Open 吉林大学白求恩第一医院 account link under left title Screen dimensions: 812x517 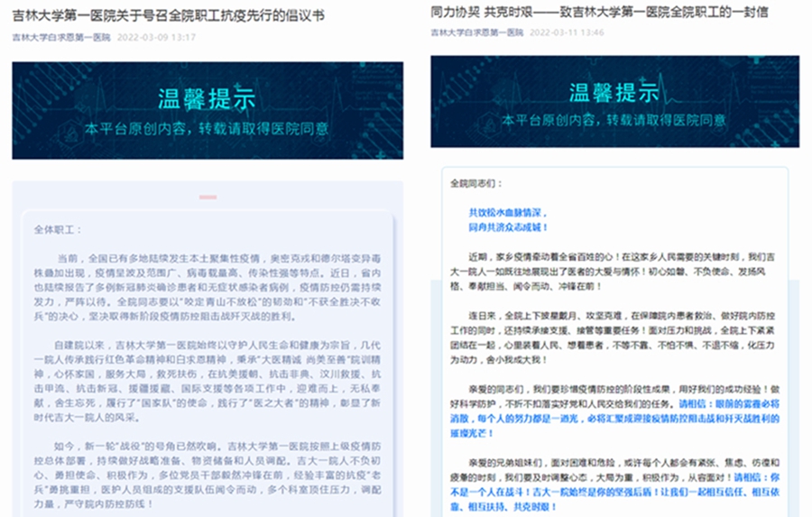tap(60, 38)
